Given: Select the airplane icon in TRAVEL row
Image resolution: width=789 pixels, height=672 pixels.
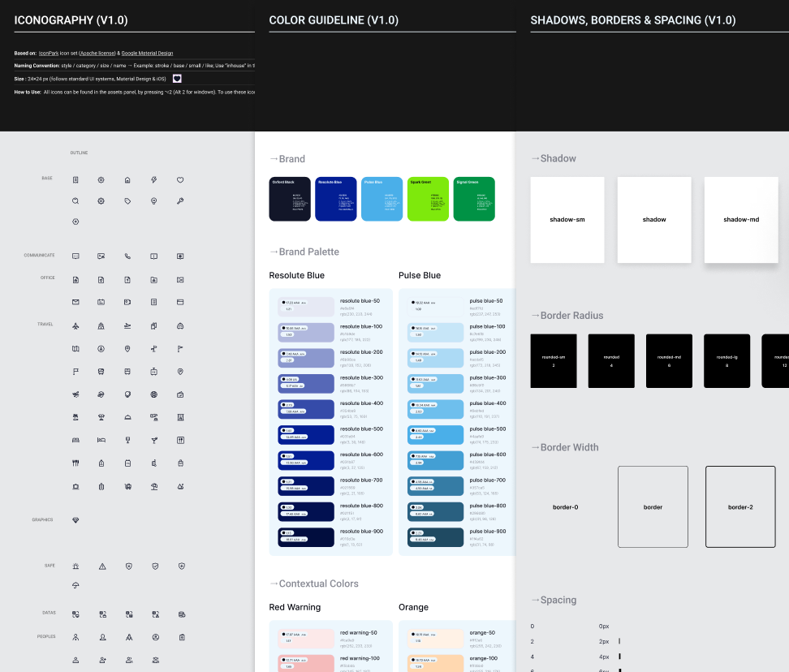Looking at the screenshot, I should (x=75, y=326).
